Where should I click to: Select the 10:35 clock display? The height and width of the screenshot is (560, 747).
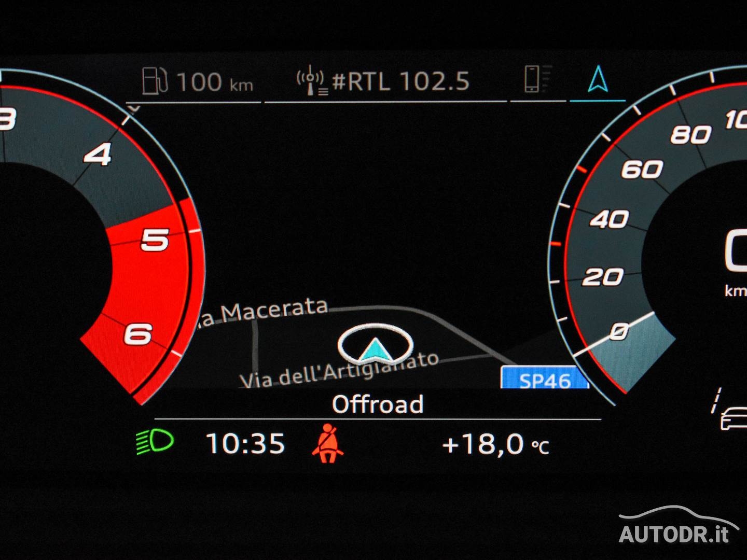click(x=245, y=444)
